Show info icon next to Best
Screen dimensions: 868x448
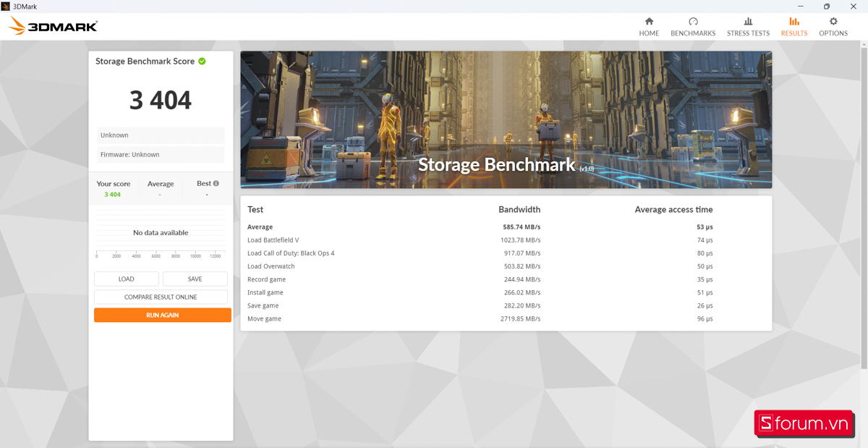pyautogui.click(x=216, y=183)
